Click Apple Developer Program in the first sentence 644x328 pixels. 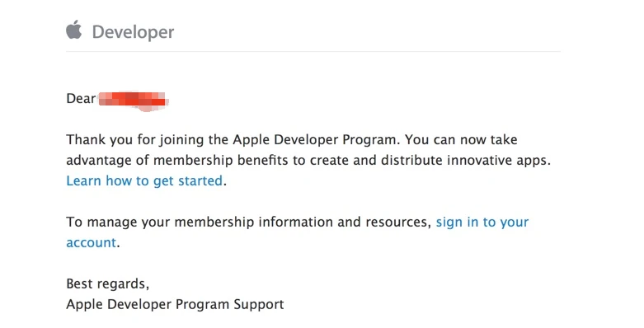(315, 139)
